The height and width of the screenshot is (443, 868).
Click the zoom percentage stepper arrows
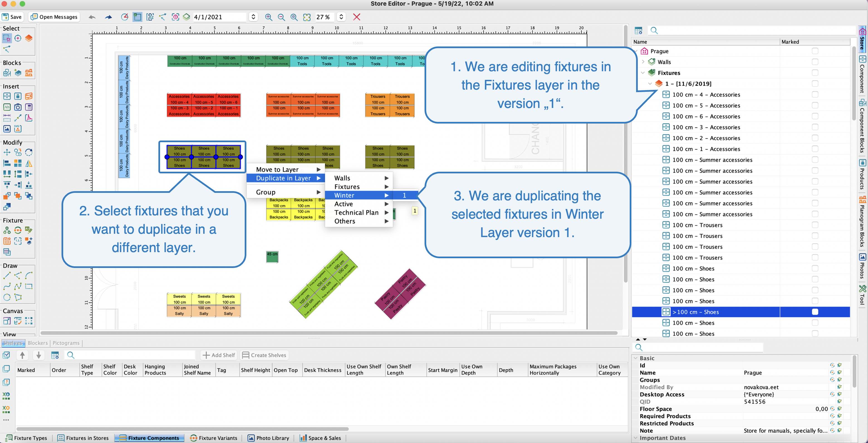click(x=341, y=17)
